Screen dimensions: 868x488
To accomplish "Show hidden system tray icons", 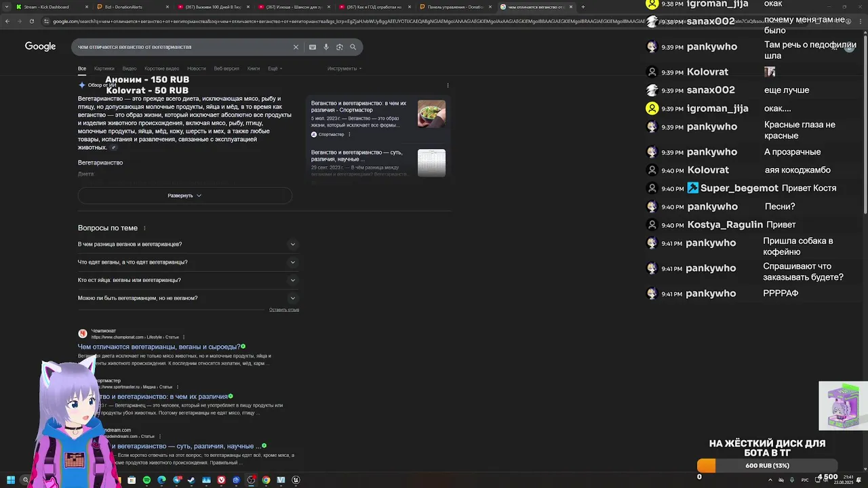I will pyautogui.click(x=770, y=480).
